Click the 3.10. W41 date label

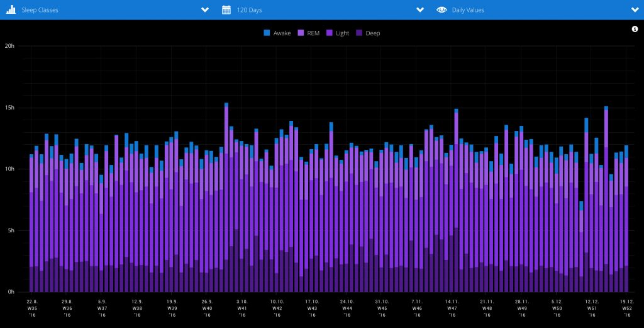point(242,308)
